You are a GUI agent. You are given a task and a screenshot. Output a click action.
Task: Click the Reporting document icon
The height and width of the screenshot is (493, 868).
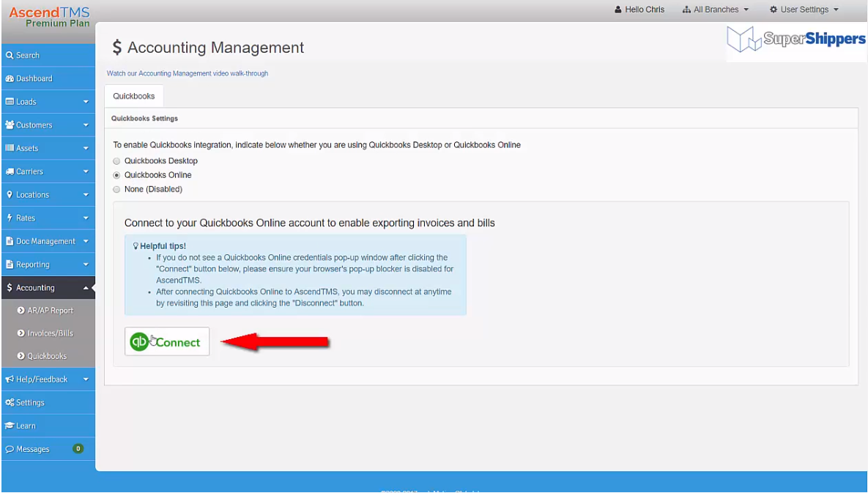point(10,264)
